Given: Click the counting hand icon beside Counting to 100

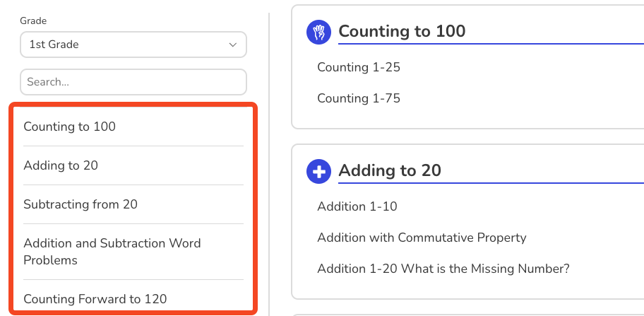Looking at the screenshot, I should [x=318, y=32].
